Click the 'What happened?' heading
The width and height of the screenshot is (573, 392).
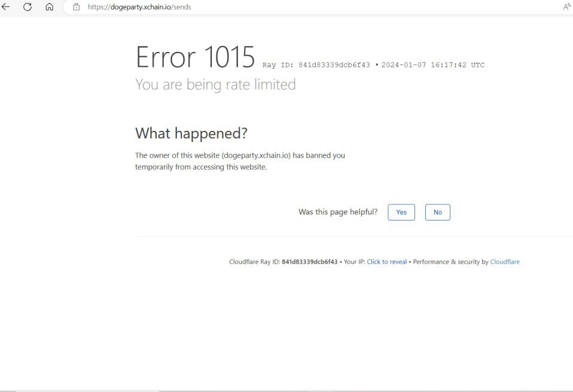click(191, 133)
